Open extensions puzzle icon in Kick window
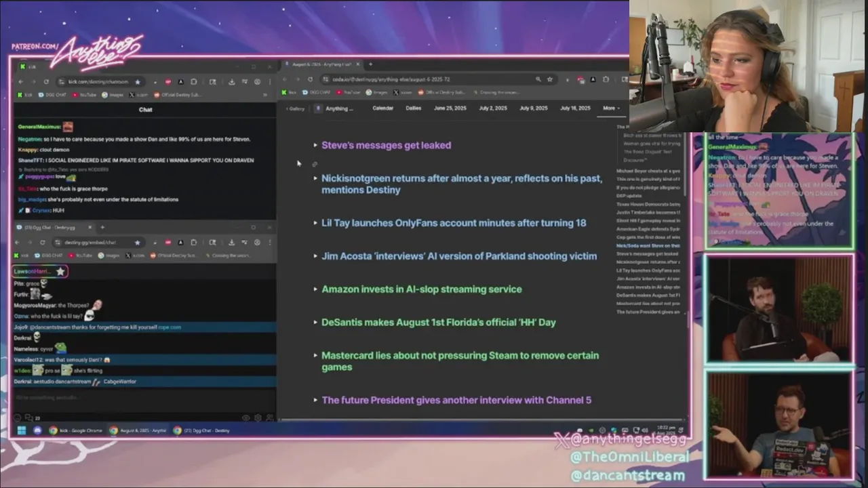 point(193,81)
